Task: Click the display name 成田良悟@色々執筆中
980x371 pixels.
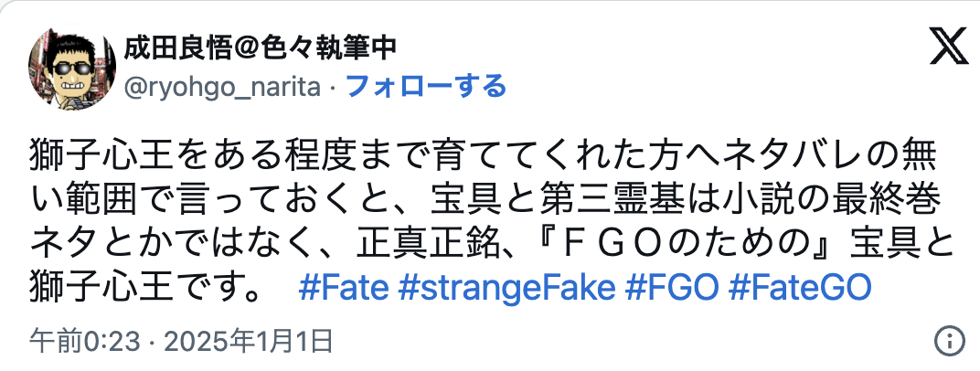Action: (260, 47)
